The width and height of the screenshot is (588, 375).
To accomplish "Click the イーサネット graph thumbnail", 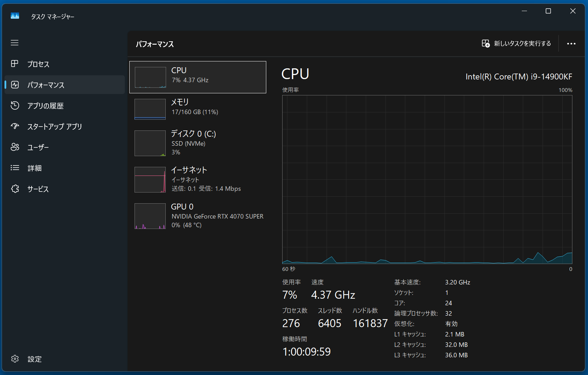I will click(x=150, y=180).
